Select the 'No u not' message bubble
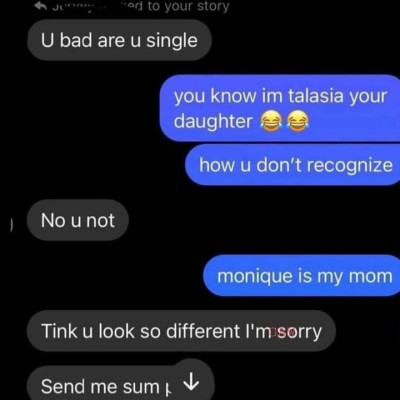400x400 pixels. 78,220
